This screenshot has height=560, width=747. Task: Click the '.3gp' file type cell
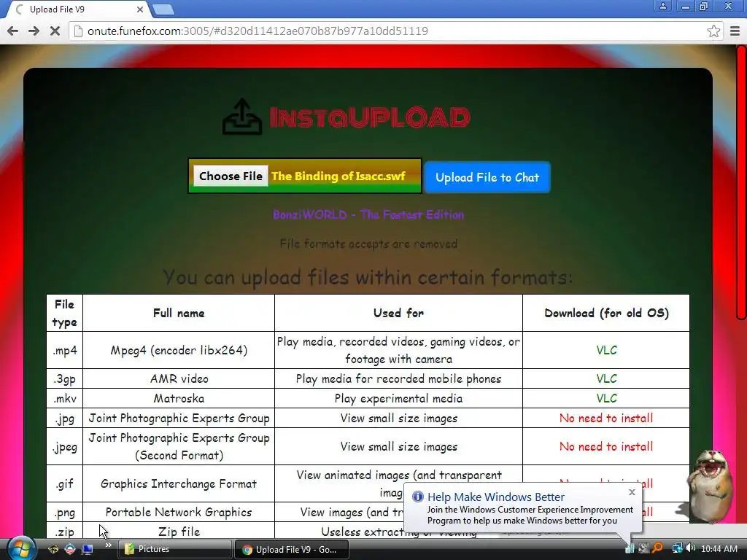pyautogui.click(x=65, y=379)
